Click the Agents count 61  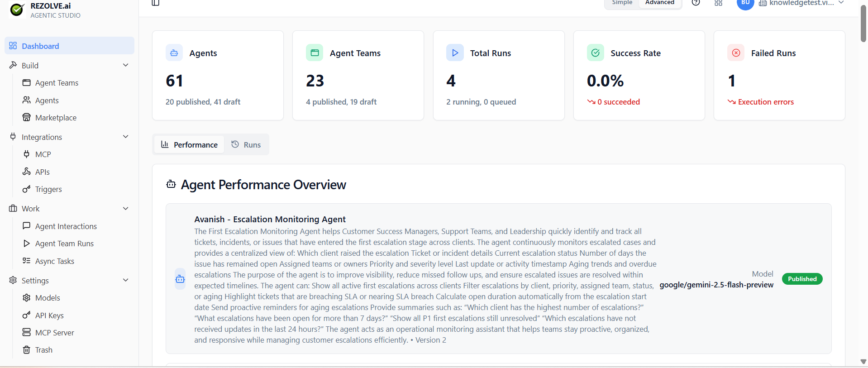pos(175,81)
